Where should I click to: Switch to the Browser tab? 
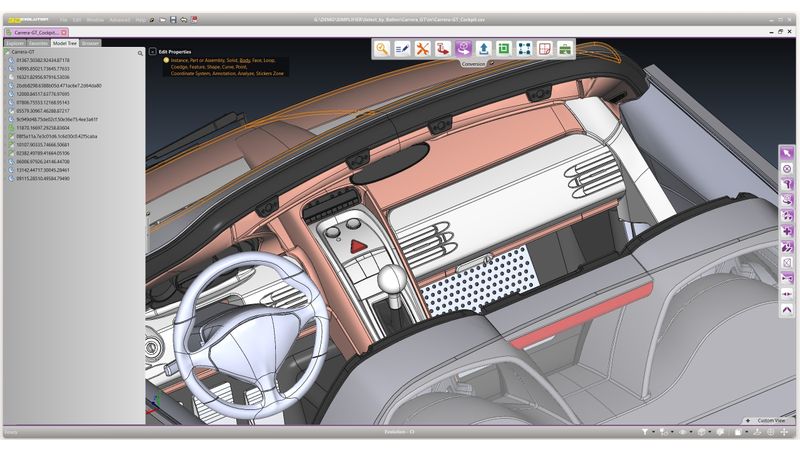coord(90,43)
